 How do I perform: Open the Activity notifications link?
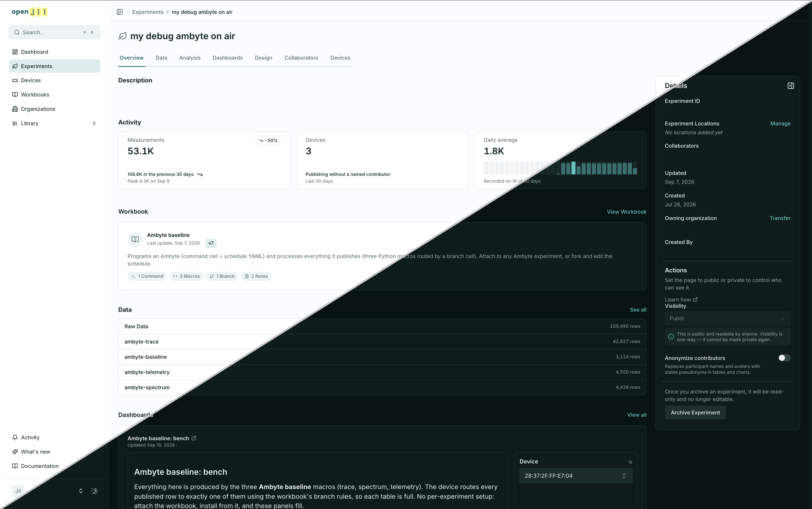coord(55,438)
